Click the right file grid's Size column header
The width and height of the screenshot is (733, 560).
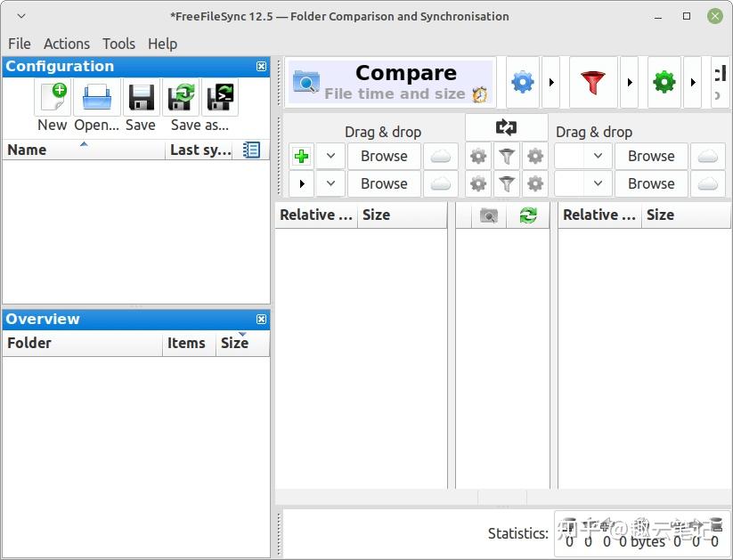687,215
